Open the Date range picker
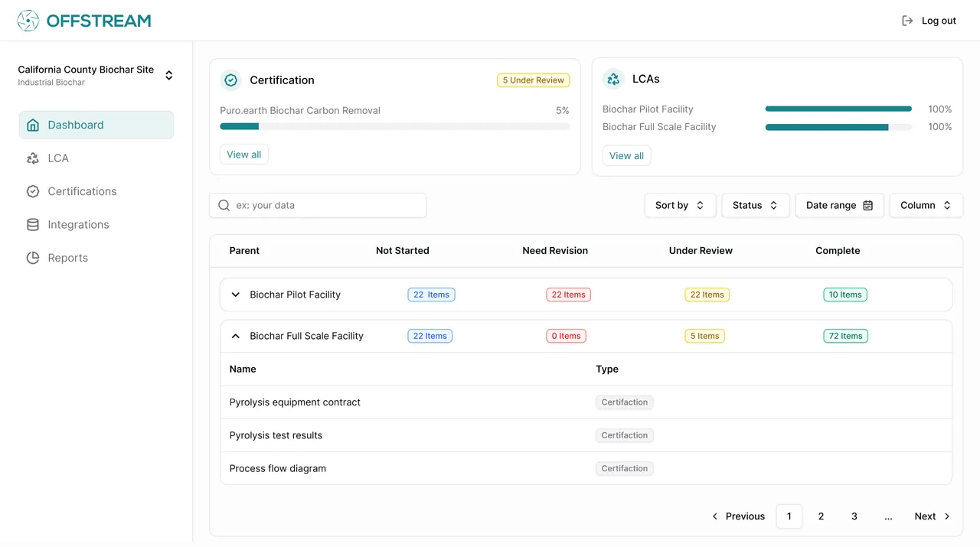 tap(840, 205)
